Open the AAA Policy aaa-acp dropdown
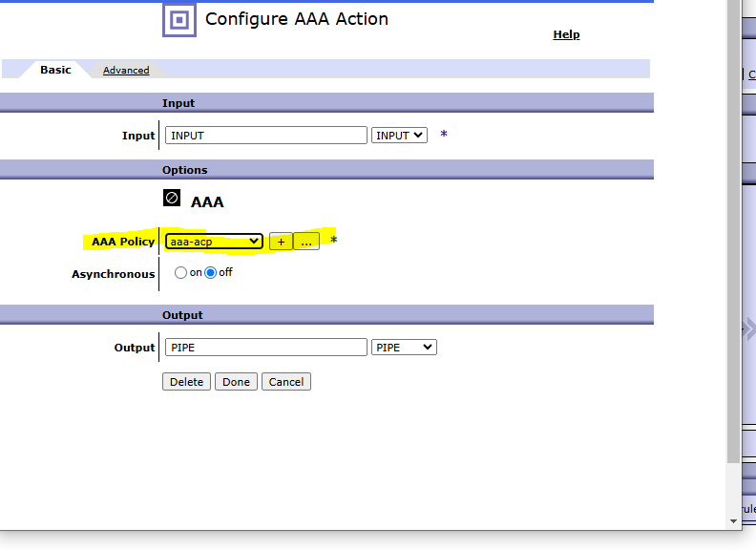Viewport: 756px width, 550px height. 214,242
